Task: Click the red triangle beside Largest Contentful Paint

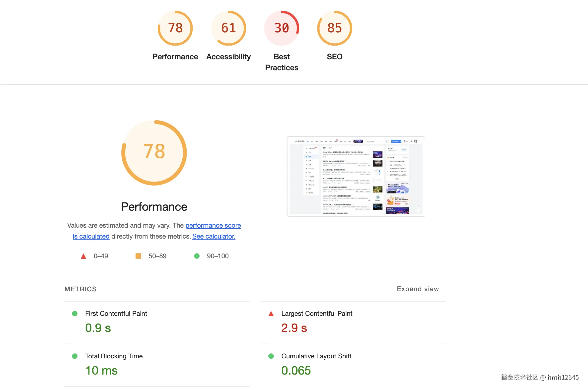Action: (271, 314)
